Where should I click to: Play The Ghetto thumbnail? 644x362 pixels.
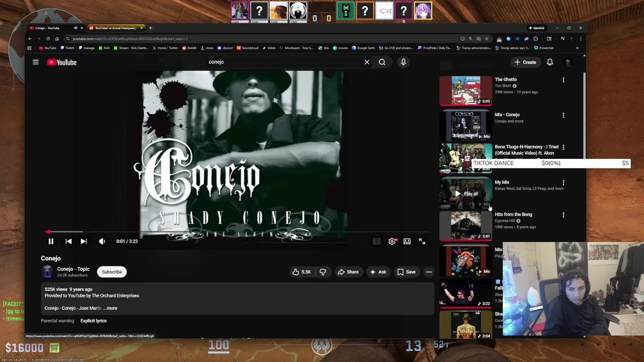[x=466, y=90]
